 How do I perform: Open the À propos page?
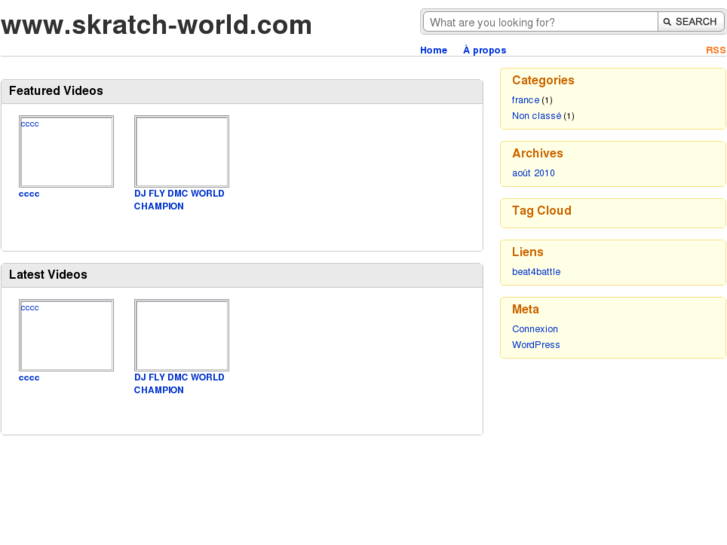[485, 50]
